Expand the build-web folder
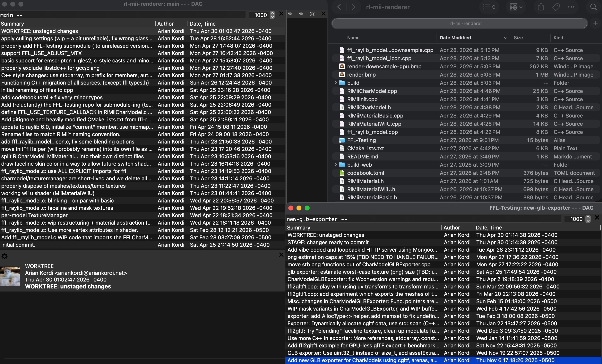 pos(336,165)
